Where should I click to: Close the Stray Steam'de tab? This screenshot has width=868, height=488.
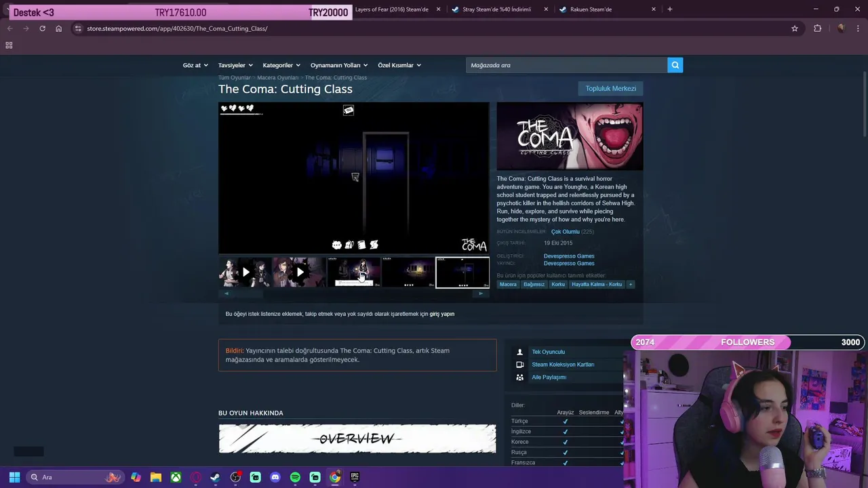(x=545, y=9)
